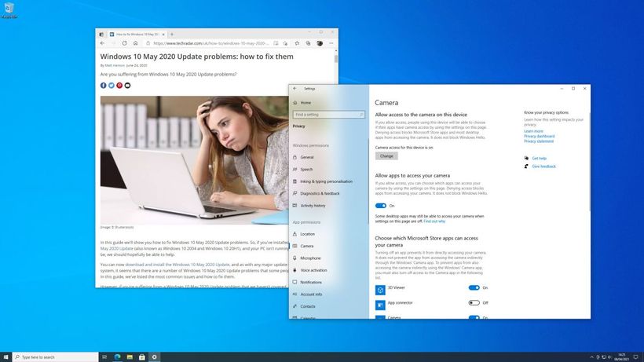Open File Explorer from the taskbar
The height and width of the screenshot is (362, 644).
tap(130, 357)
